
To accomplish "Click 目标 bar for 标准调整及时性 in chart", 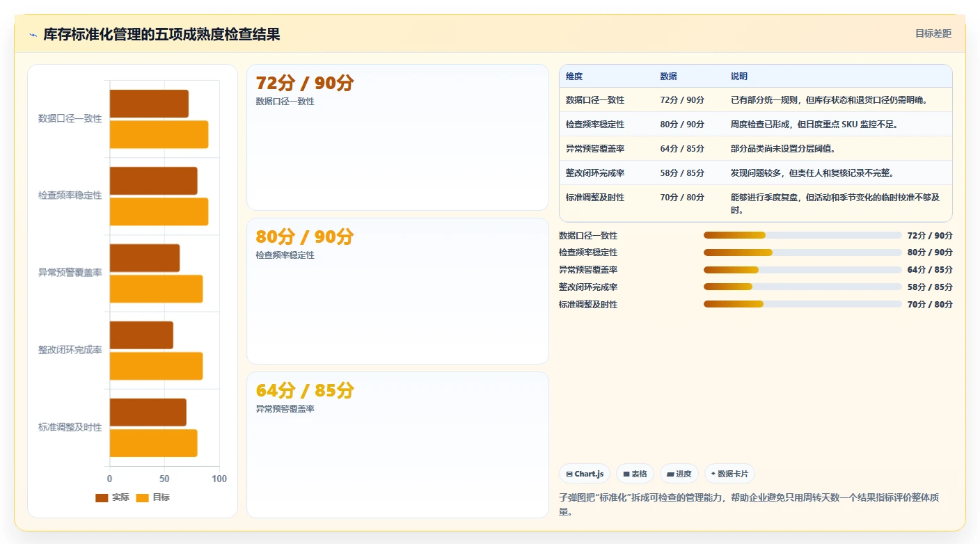I will point(154,443).
